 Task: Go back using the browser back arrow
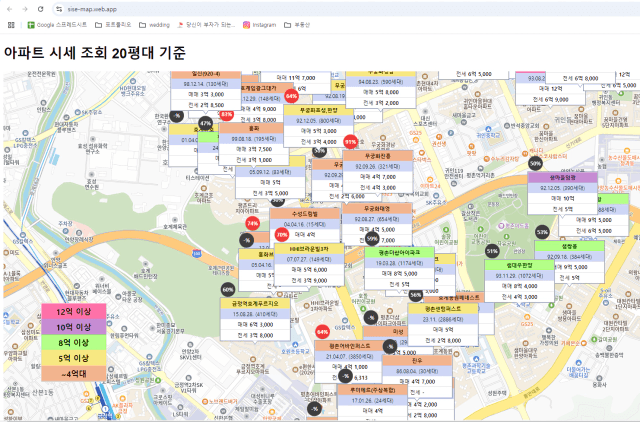pos(10,9)
